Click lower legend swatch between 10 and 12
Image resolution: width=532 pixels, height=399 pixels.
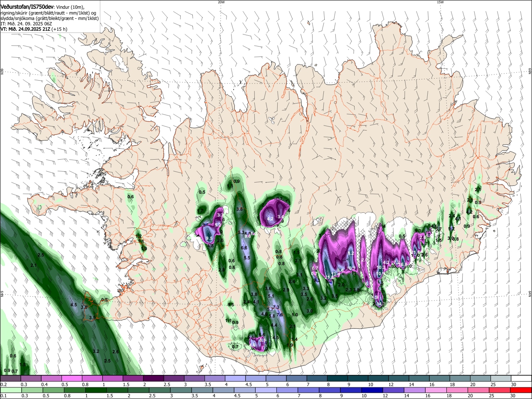372,390
